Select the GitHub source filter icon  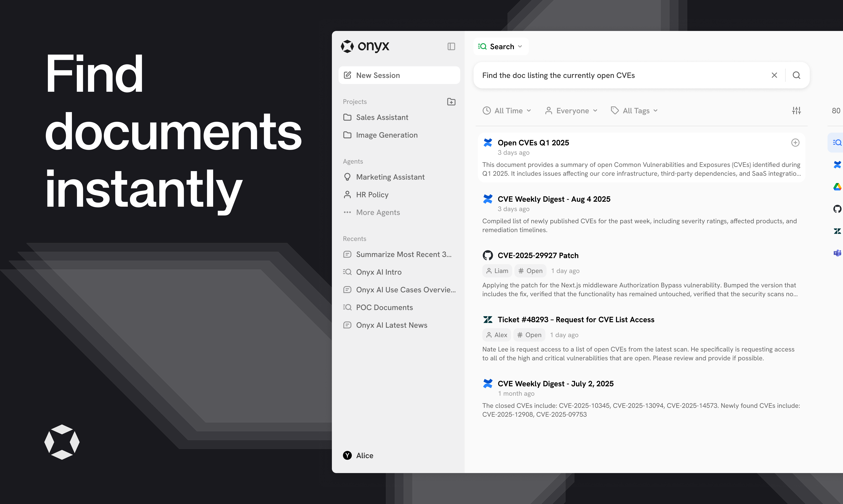837,209
